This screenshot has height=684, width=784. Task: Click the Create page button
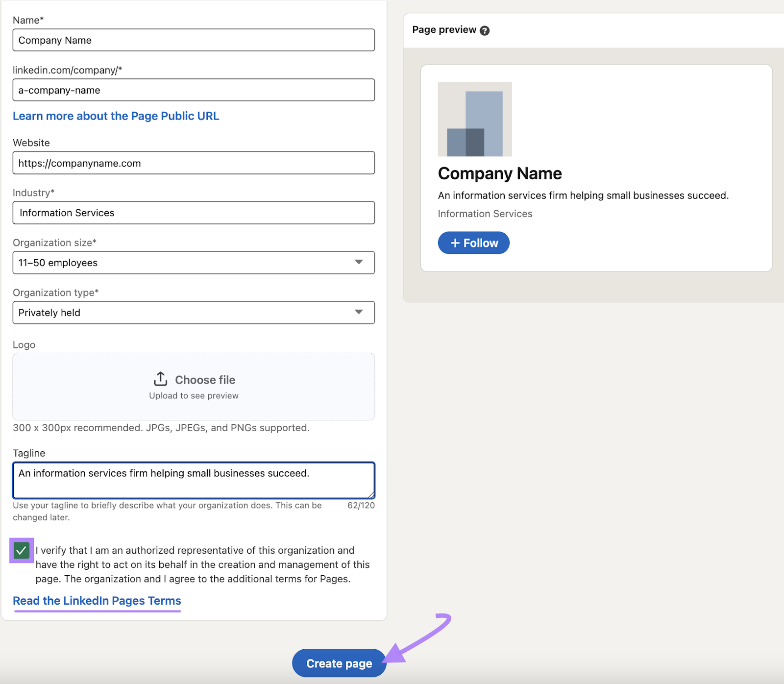339,663
